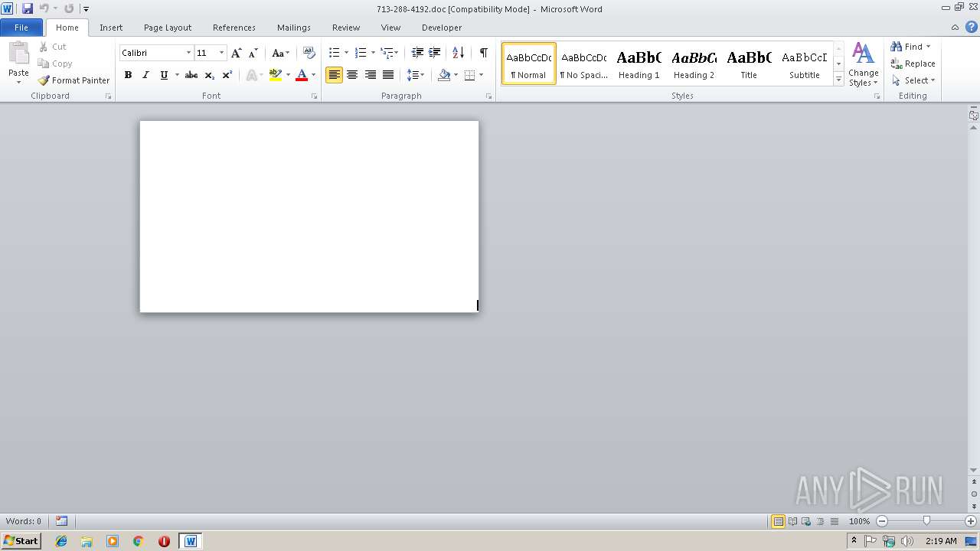Screen dimensions: 980x551
Task: Open the File tab
Action: pyautogui.click(x=21, y=28)
